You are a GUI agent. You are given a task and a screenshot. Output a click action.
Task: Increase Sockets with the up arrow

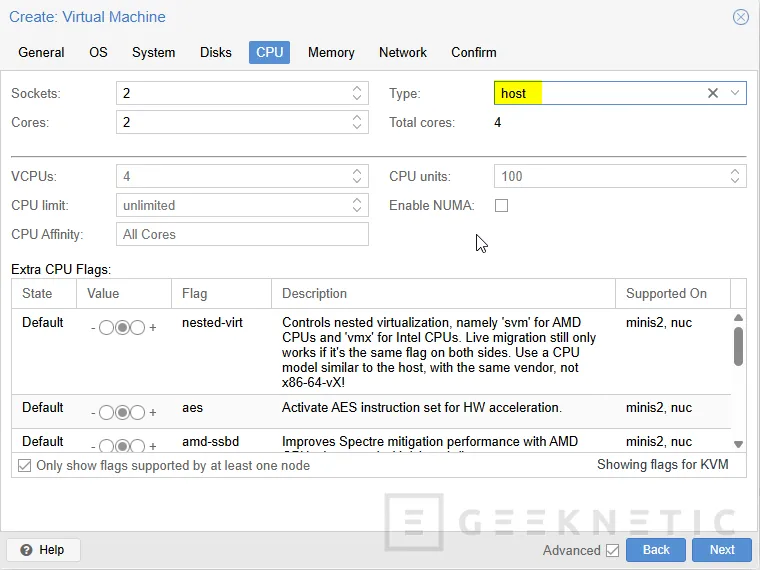tap(357, 88)
